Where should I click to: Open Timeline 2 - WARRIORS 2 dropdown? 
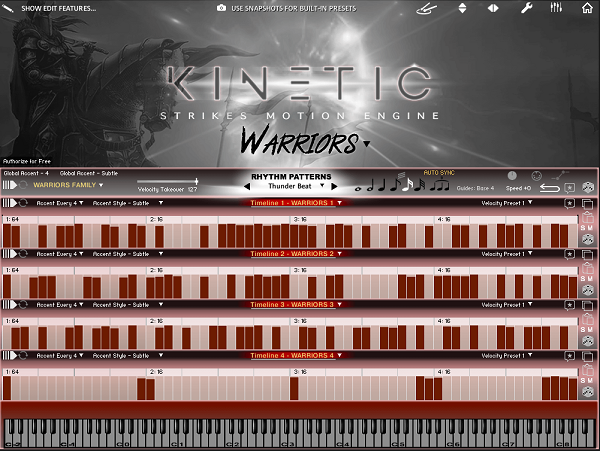point(296,254)
